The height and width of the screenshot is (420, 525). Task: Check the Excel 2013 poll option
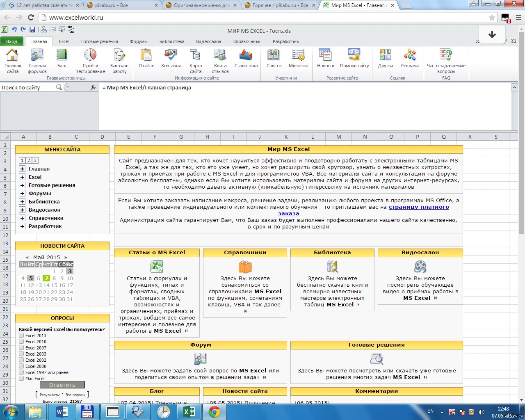tap(21, 335)
